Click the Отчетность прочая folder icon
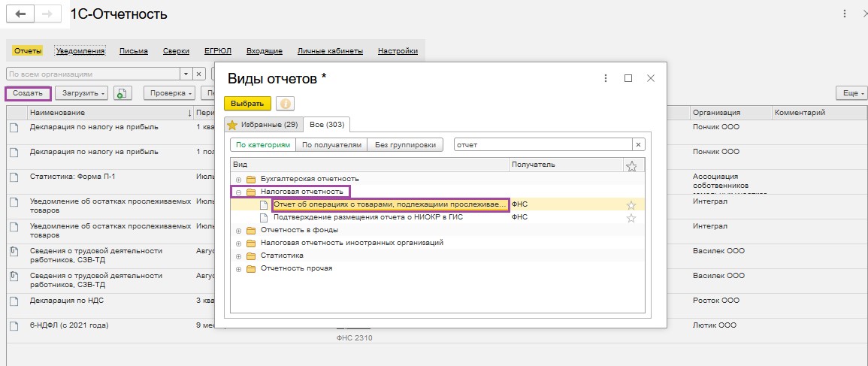Screen dimensions: 868x366 point(251,268)
